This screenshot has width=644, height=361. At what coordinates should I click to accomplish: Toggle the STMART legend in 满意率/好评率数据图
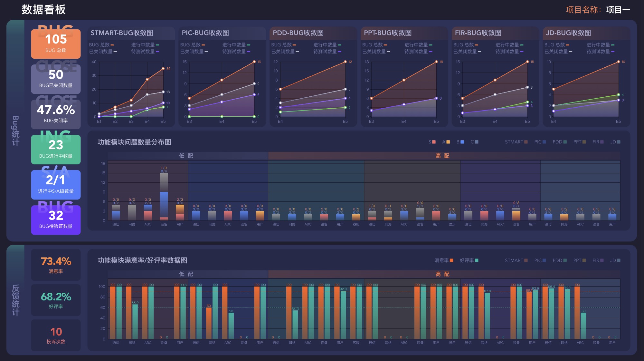[516, 260]
